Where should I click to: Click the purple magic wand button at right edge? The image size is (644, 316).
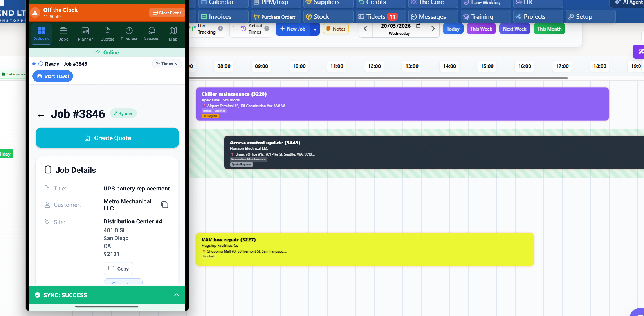pos(639,51)
